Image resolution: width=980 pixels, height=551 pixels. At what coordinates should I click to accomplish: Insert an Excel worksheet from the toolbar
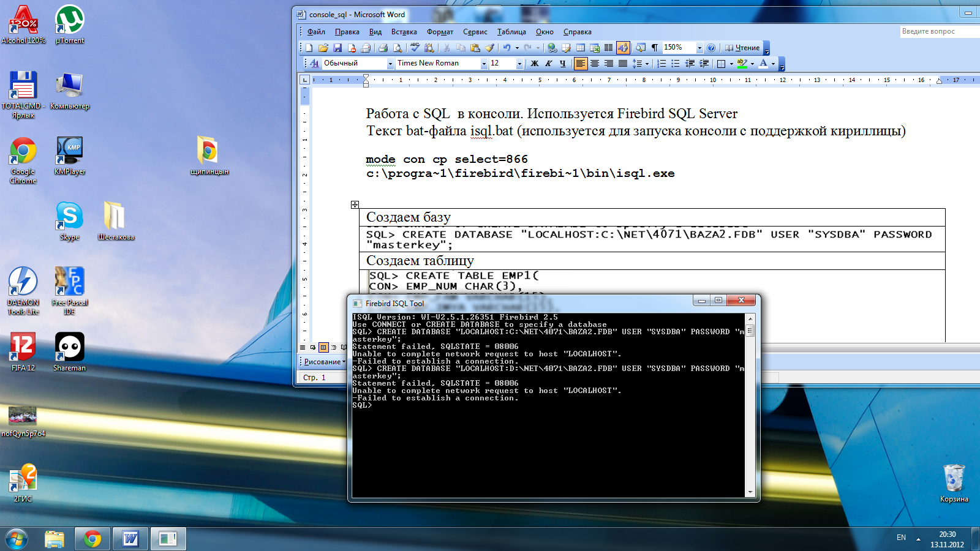tap(594, 48)
